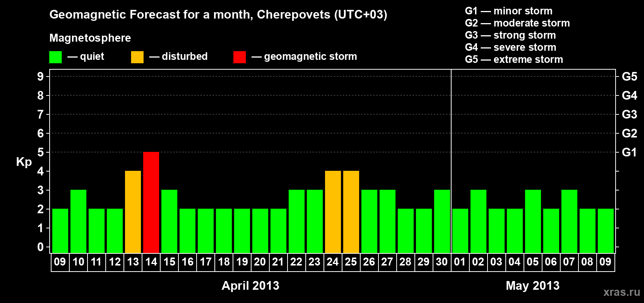This screenshot has height=303, width=644.
Task: Click the green bar for May 05
Action: [533, 221]
